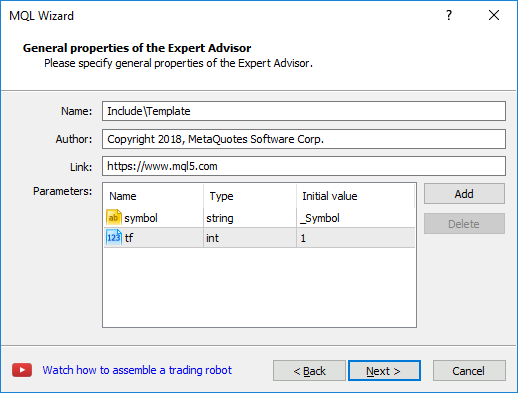Cancel the wizard
The width and height of the screenshot is (518, 393).
(469, 371)
